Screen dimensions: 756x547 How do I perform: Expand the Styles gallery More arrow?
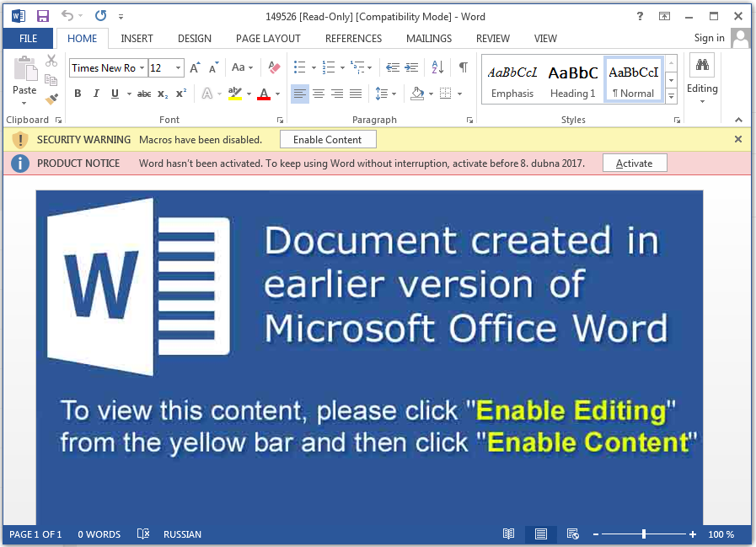point(671,97)
